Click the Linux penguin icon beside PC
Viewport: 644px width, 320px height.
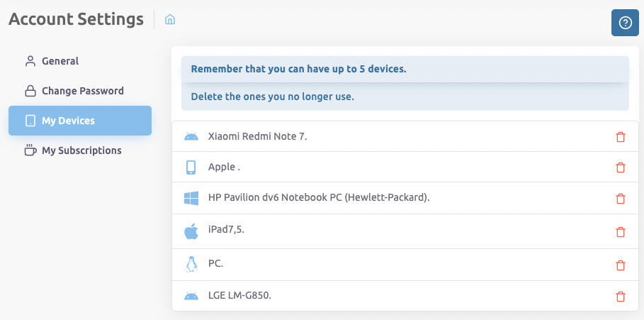[191, 265]
